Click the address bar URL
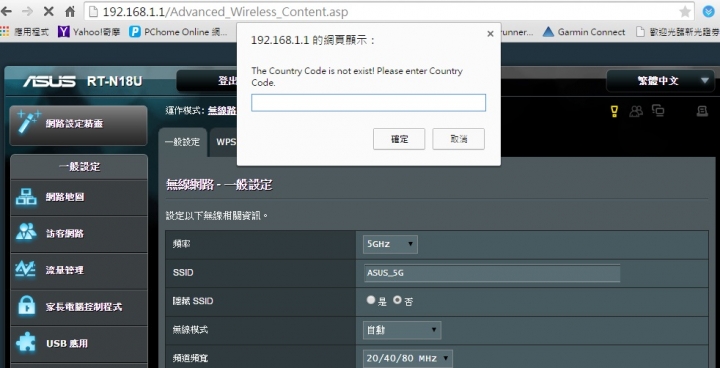Viewport: 720px width, 368px height. (225, 11)
